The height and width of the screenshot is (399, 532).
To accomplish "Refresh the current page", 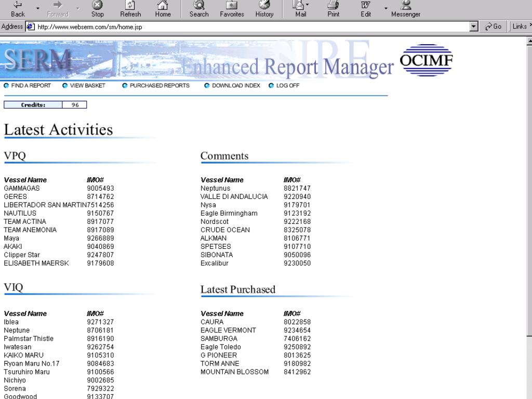I will pos(130,9).
